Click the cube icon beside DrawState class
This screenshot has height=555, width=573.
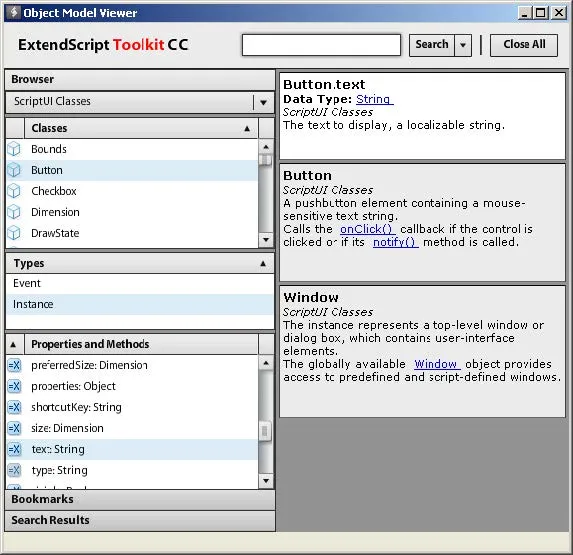click(x=14, y=233)
